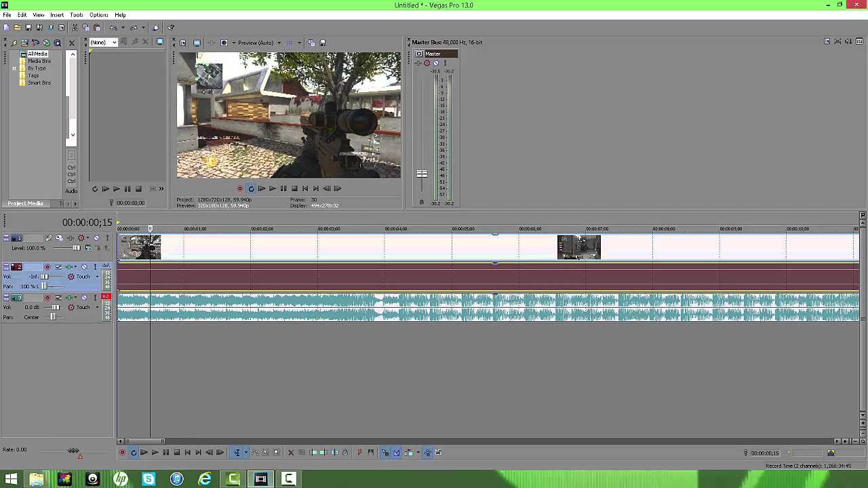
Task: Cut selection using scissors icon
Action: [x=75, y=27]
